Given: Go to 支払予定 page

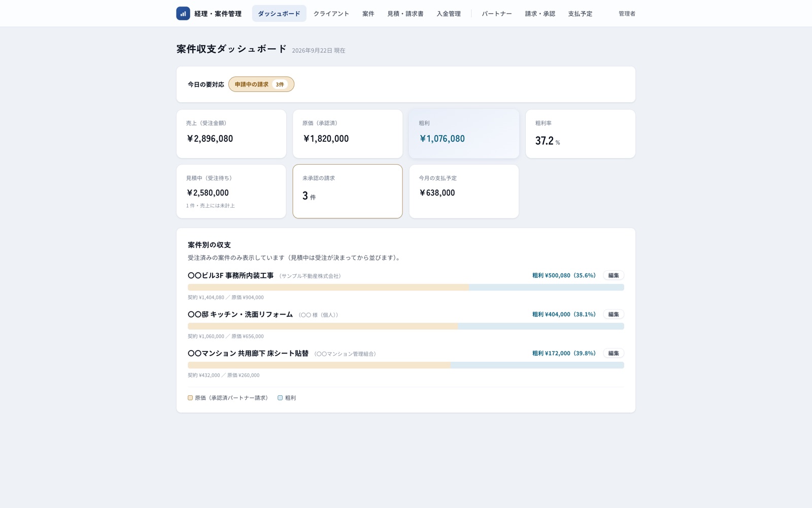Looking at the screenshot, I should point(580,14).
